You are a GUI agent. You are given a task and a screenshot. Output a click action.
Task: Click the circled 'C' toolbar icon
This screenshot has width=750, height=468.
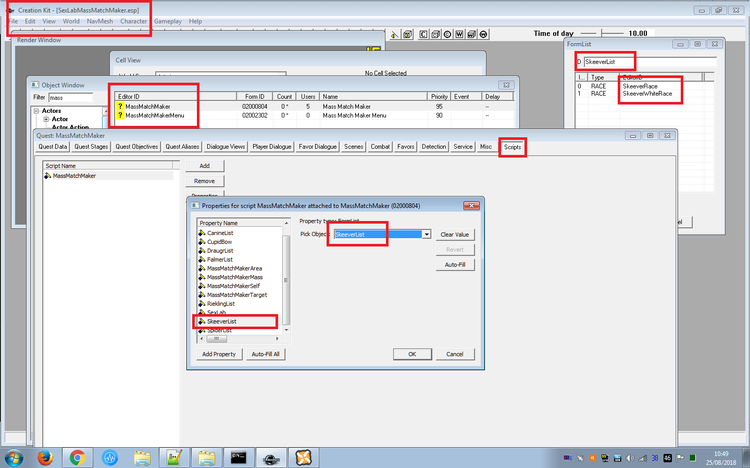point(447,34)
